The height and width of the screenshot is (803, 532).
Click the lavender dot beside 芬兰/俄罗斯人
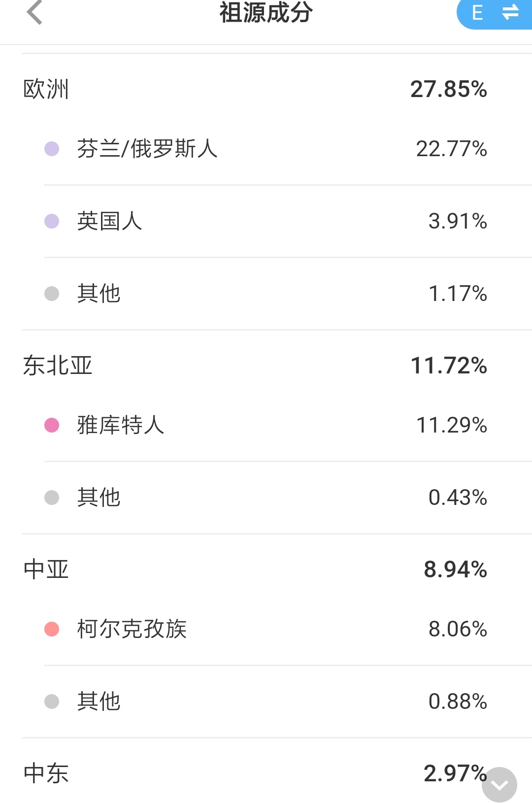52,149
